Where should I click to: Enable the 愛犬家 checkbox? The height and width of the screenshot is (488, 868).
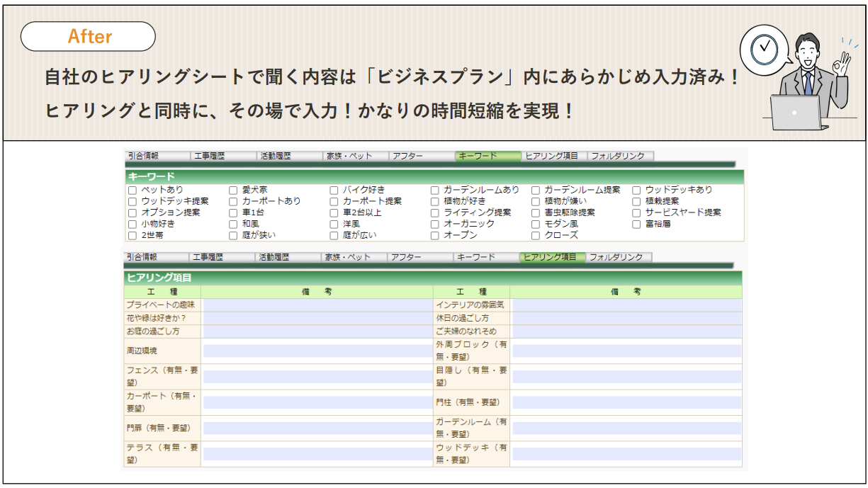[x=233, y=191]
